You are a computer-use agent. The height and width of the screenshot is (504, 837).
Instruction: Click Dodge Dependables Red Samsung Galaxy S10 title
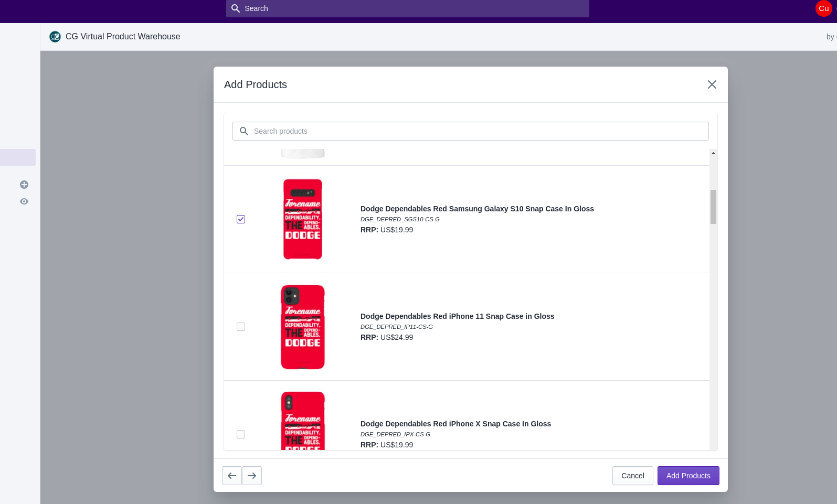pyautogui.click(x=477, y=209)
